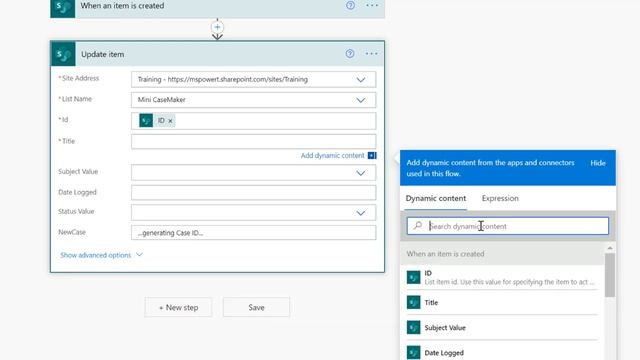
Task: Click SharePoint icon beside Title dynamic item
Action: 413,302
